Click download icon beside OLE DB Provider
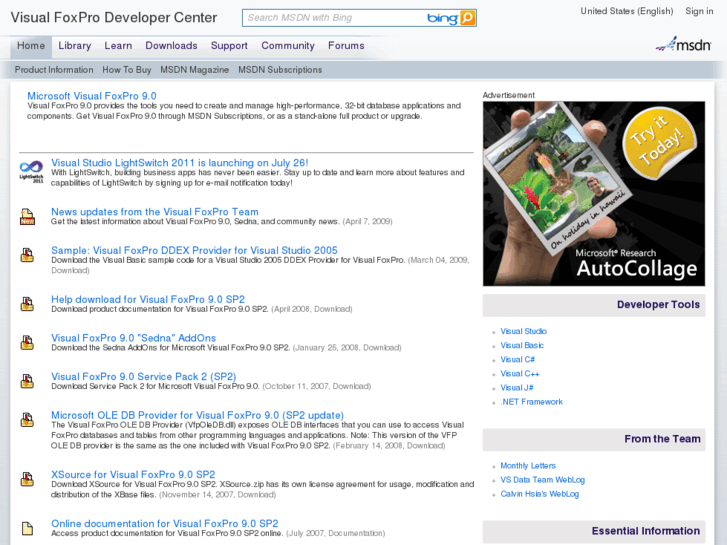 coord(27,420)
